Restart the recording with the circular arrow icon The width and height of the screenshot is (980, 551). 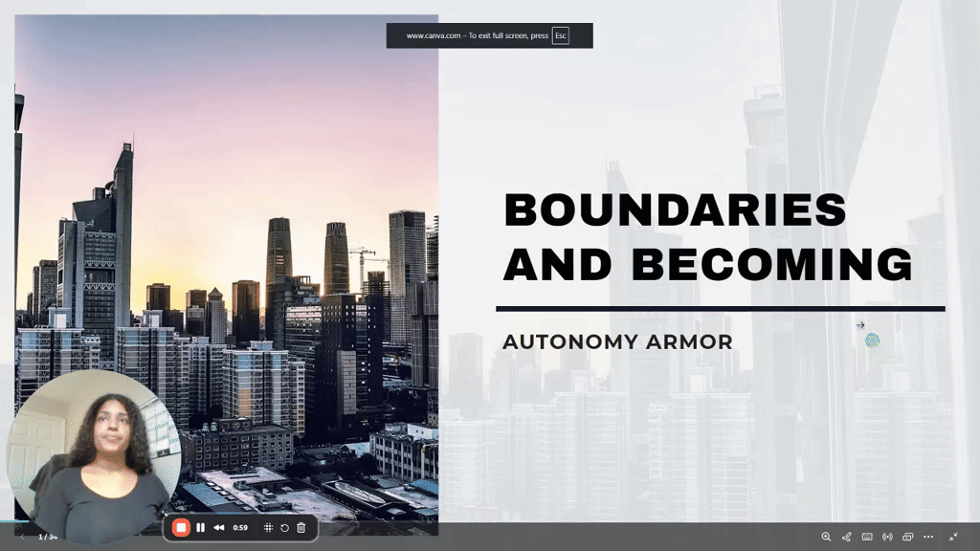pyautogui.click(x=286, y=527)
